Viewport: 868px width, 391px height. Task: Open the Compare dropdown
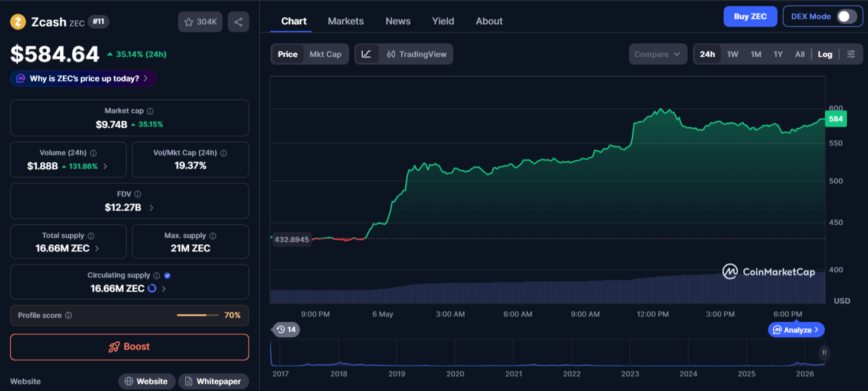pos(658,54)
